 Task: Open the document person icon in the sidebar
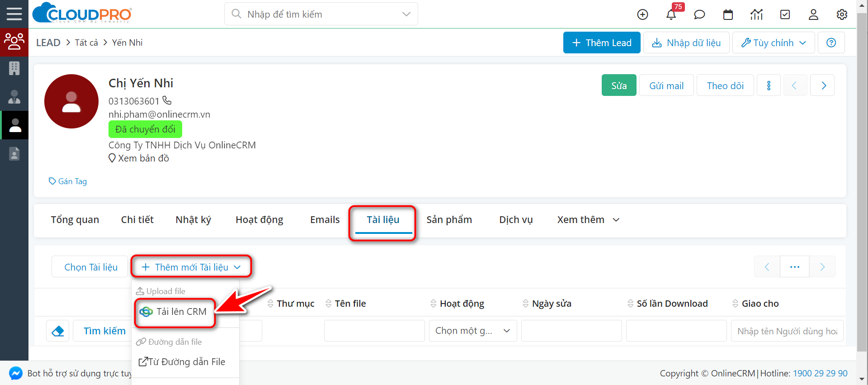click(x=14, y=154)
